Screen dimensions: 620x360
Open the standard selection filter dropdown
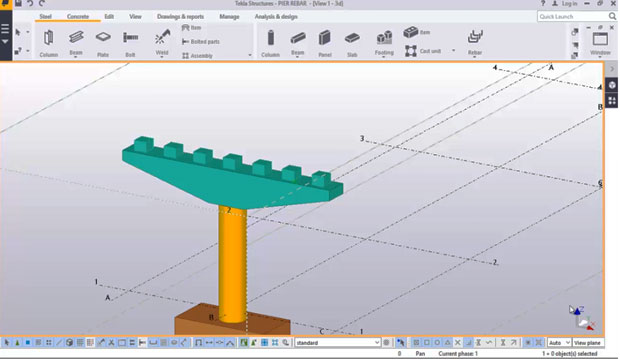pyautogui.click(x=338, y=343)
